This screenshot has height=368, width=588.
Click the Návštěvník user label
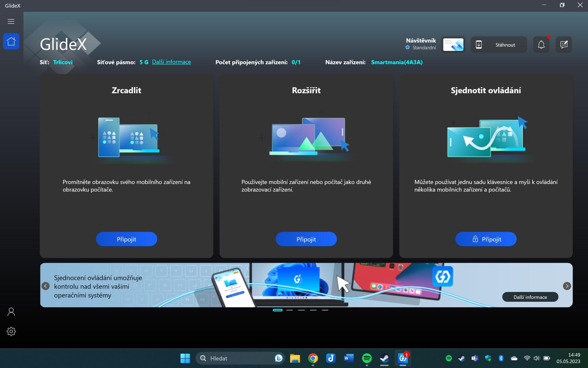421,40
